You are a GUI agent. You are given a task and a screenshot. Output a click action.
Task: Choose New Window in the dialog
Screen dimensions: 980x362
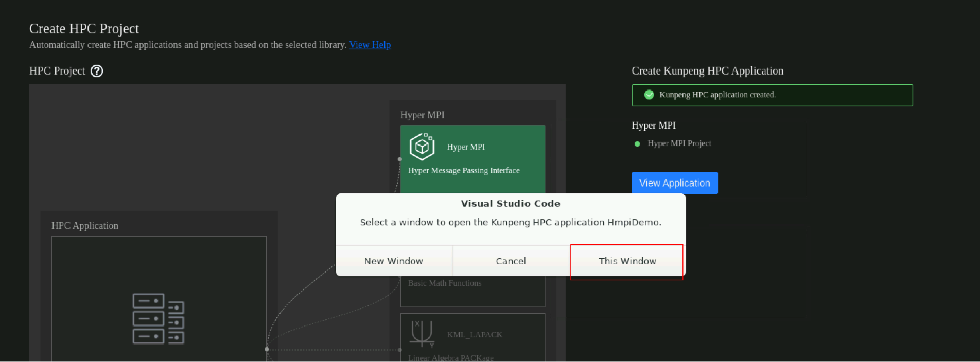pos(394,261)
